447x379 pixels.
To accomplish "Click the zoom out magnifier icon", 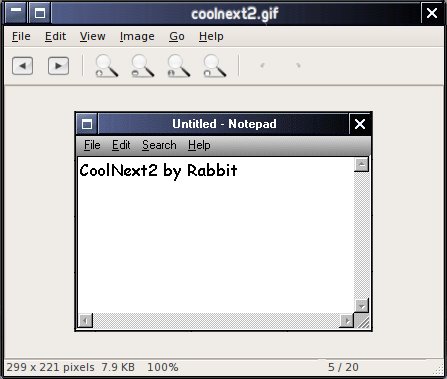I will [143, 66].
